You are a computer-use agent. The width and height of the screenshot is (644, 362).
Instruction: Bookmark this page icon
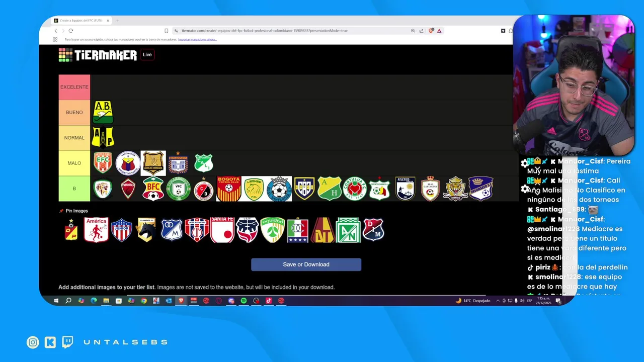click(167, 31)
